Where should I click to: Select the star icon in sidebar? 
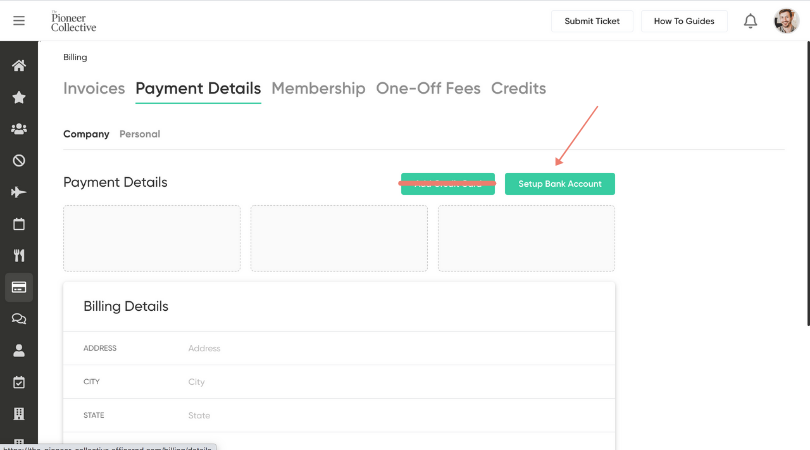(19, 97)
